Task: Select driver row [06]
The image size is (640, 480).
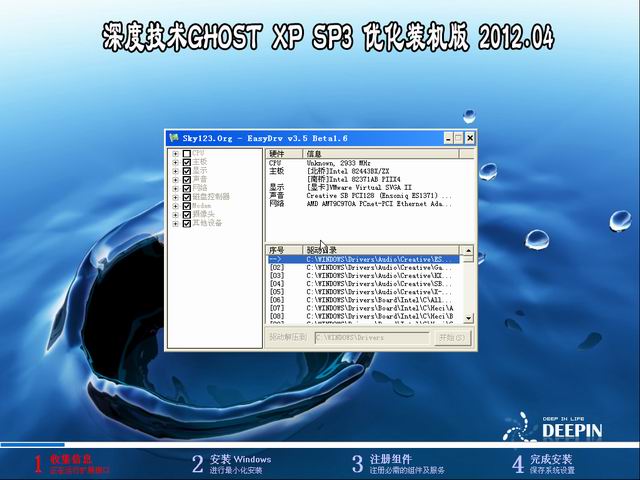Action: coord(363,300)
